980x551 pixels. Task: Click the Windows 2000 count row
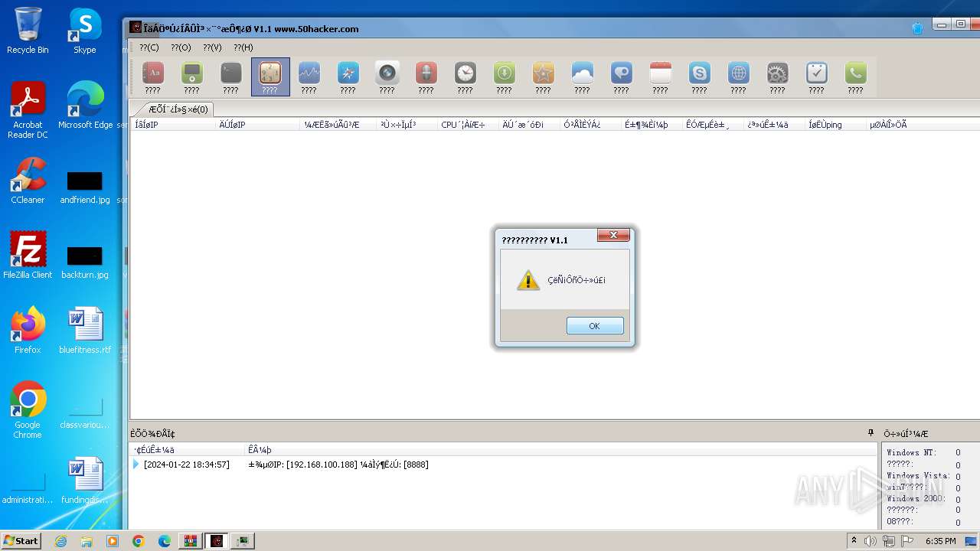tap(923, 498)
